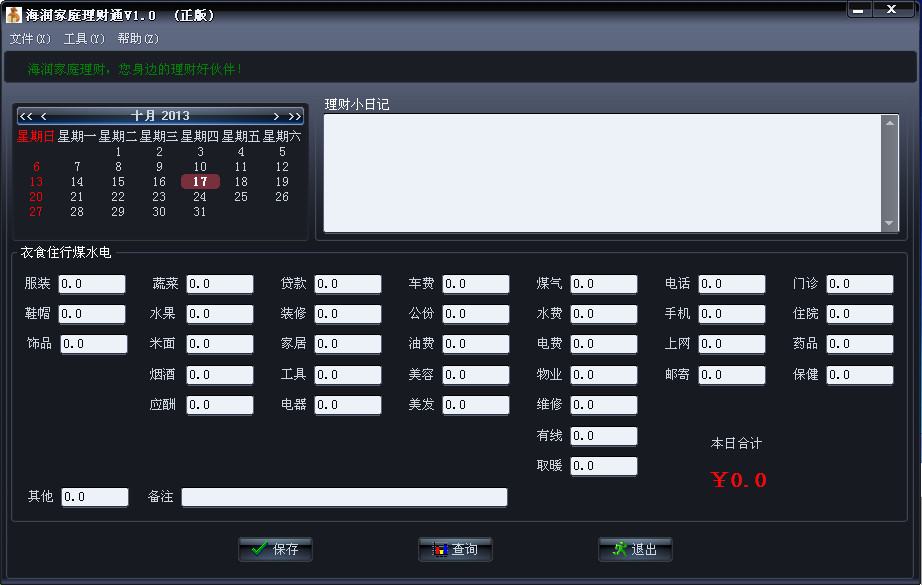Select October 17 in the calendar

click(x=200, y=182)
